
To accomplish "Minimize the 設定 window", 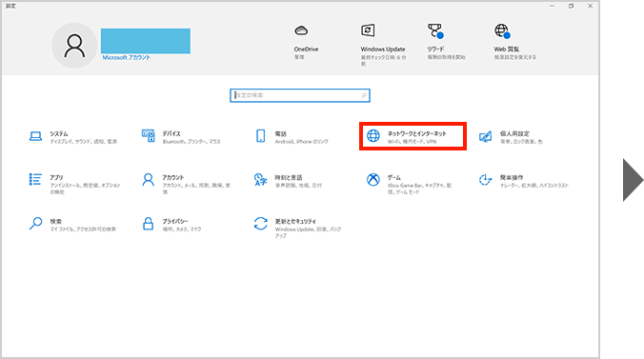I will [552, 6].
